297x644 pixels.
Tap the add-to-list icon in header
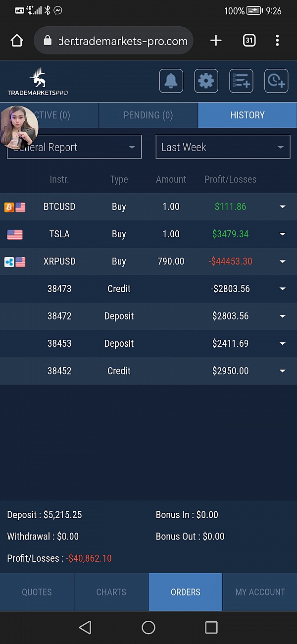241,81
